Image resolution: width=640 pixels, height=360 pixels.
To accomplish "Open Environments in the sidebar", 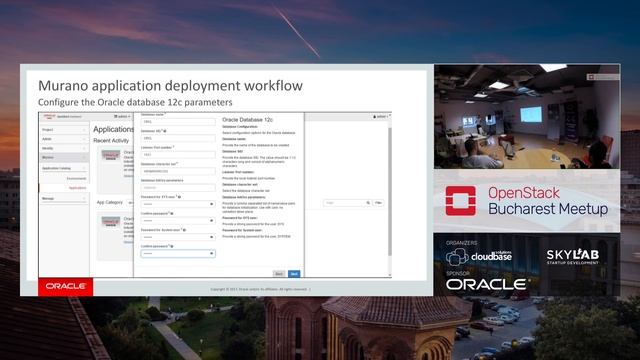I will point(76,178).
